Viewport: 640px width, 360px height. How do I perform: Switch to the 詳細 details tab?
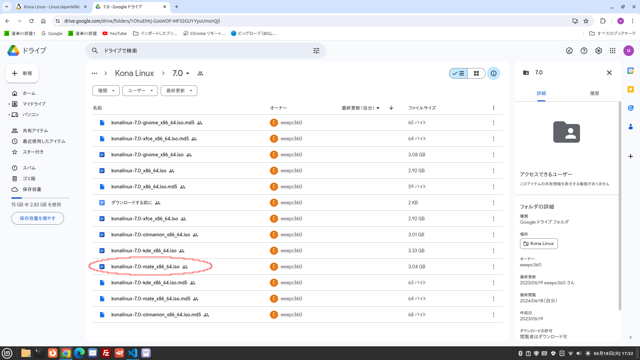click(x=541, y=93)
